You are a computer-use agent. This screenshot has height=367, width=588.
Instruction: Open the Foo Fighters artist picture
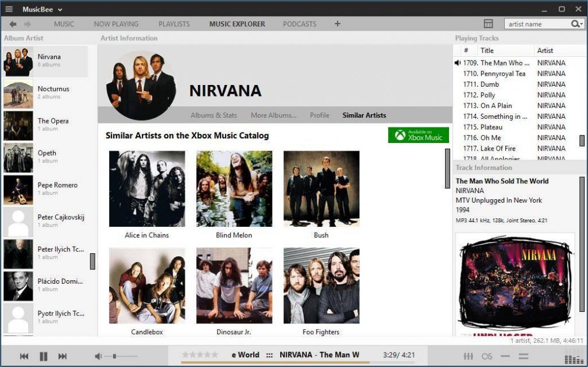tap(322, 285)
